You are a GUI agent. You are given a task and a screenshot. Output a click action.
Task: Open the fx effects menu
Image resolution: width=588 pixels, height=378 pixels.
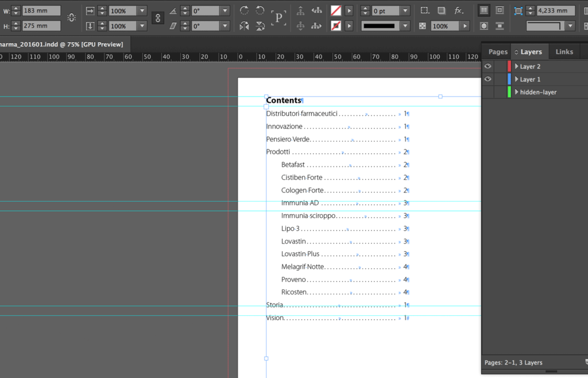pos(459,10)
